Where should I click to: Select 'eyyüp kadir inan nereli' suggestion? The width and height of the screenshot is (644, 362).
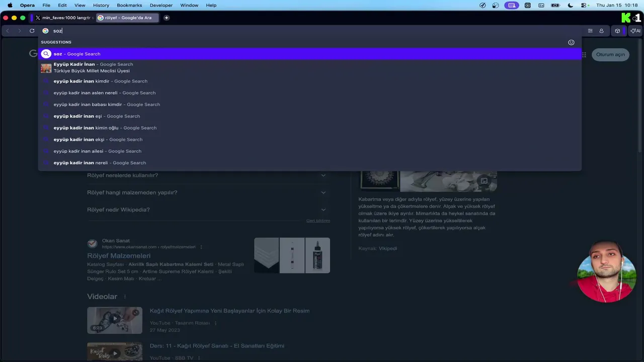[310, 163]
